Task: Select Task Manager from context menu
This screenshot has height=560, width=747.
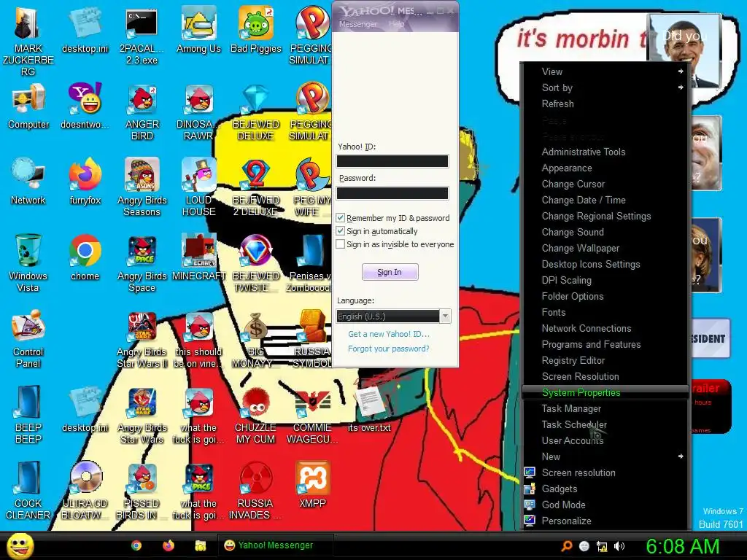Action: pos(605,408)
